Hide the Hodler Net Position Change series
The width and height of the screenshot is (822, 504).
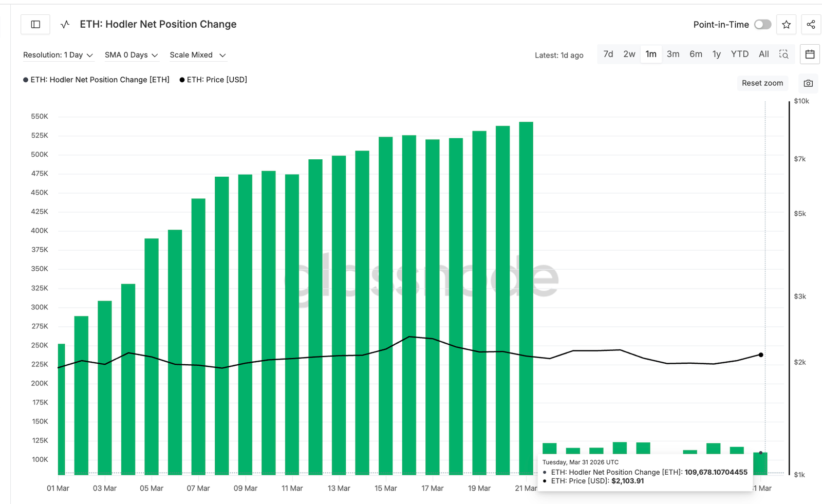click(x=96, y=80)
